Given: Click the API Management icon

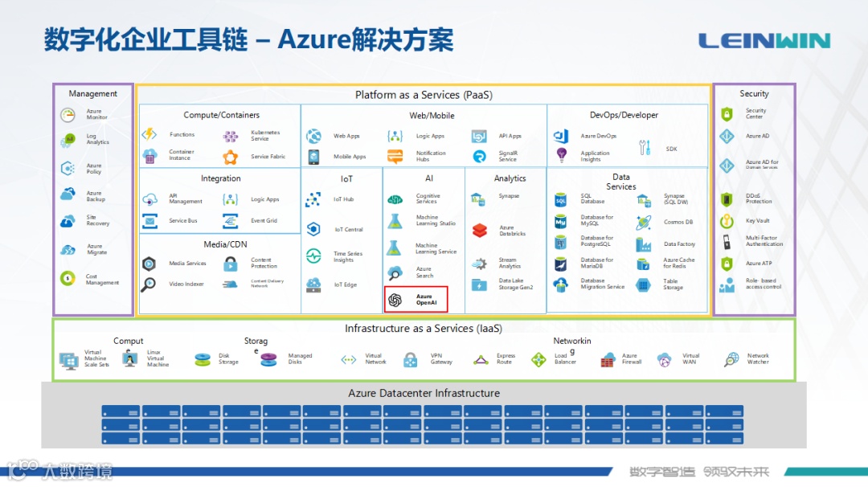Looking at the screenshot, I should (x=150, y=199).
